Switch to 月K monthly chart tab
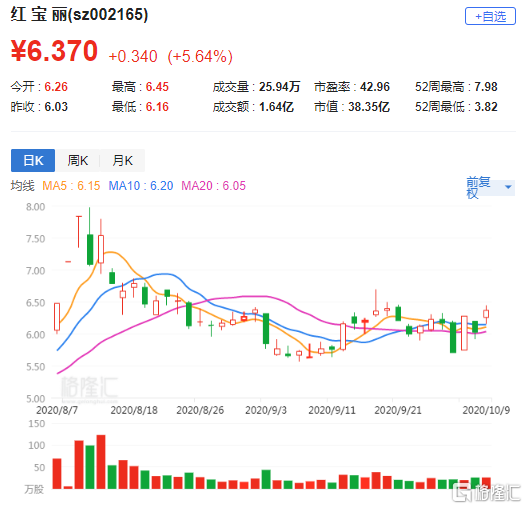 [122, 160]
